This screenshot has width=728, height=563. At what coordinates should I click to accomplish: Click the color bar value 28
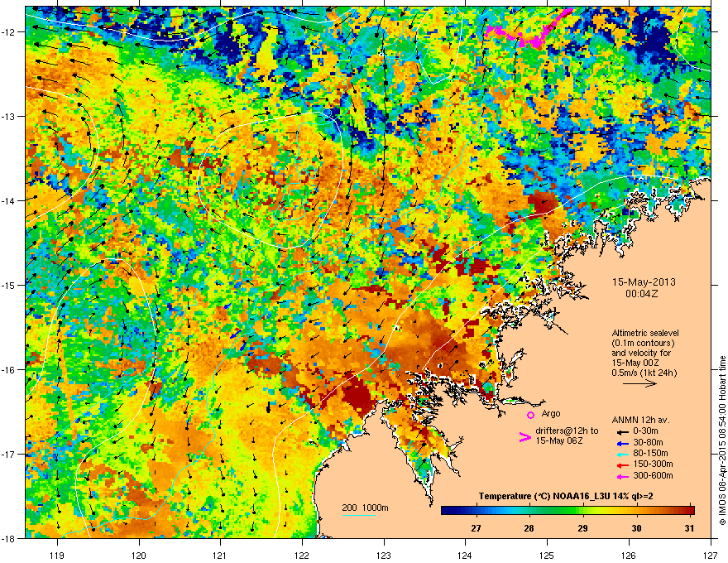529,528
